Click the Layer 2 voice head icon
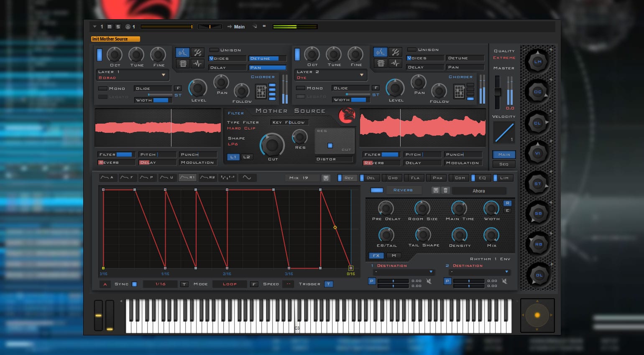 (x=380, y=52)
